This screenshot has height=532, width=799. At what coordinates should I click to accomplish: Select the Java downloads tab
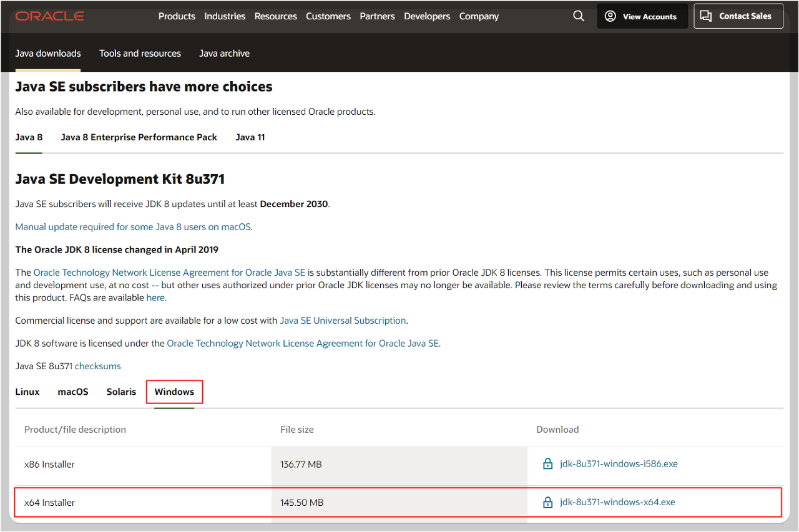click(x=48, y=54)
